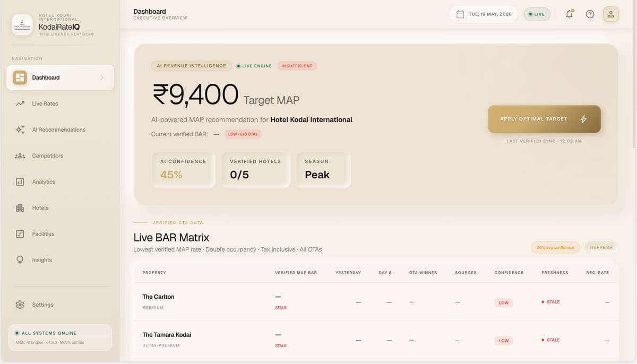Click the KodaiRateIQ hotel logo
637x364 pixels.
(22, 25)
